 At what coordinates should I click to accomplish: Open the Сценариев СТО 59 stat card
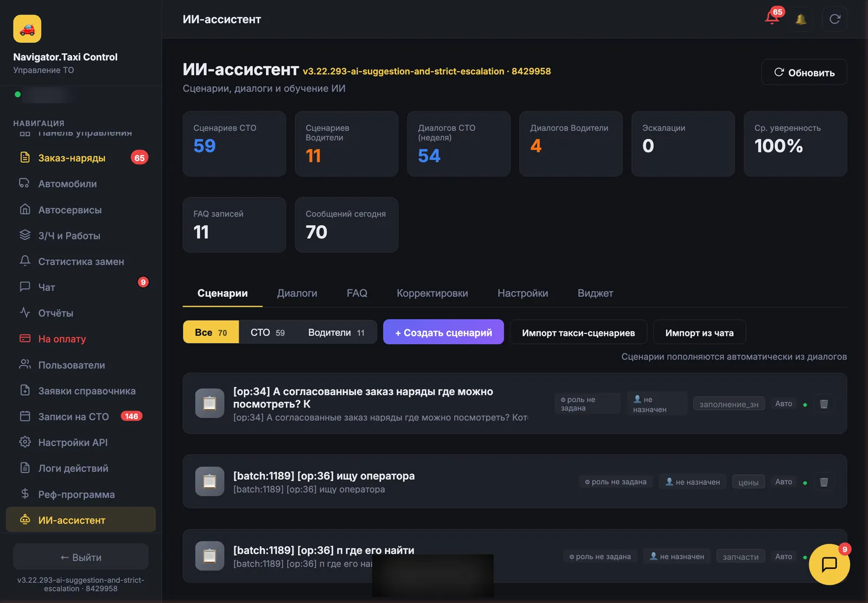234,144
